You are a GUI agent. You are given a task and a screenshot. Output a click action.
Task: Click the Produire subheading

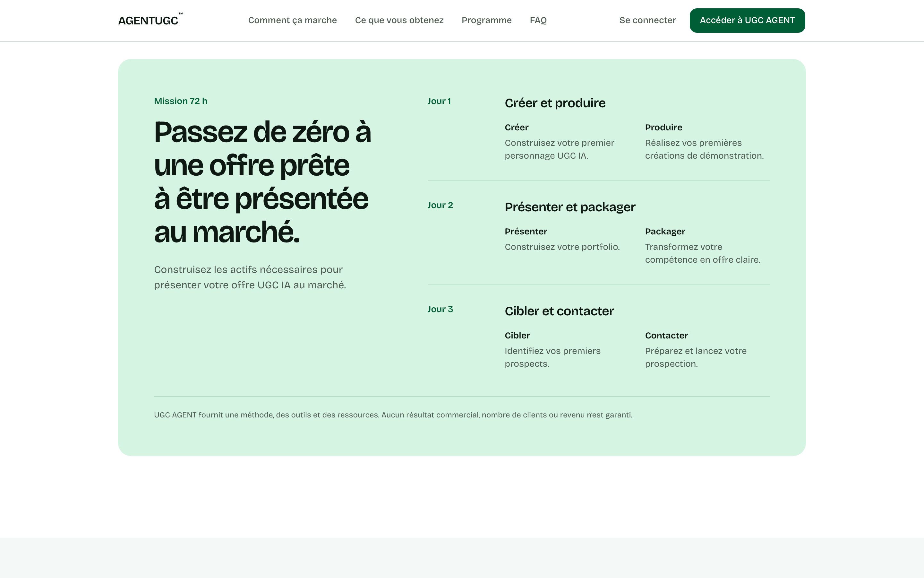point(663,127)
